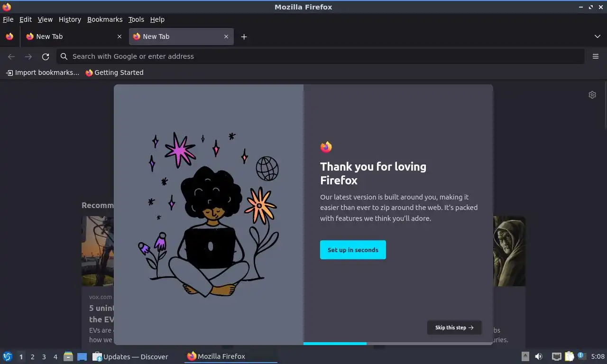The width and height of the screenshot is (607, 364).
Task: Switch to virtual desktop 2
Action: pos(32,357)
